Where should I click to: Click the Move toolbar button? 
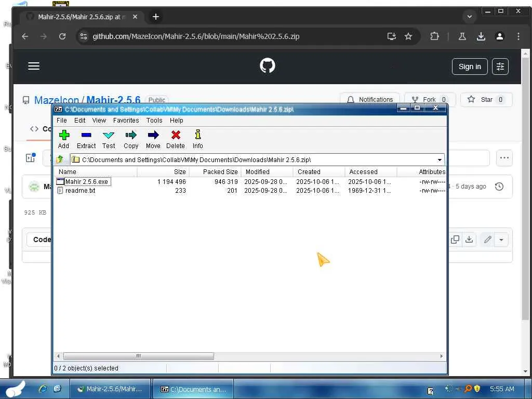(153, 139)
